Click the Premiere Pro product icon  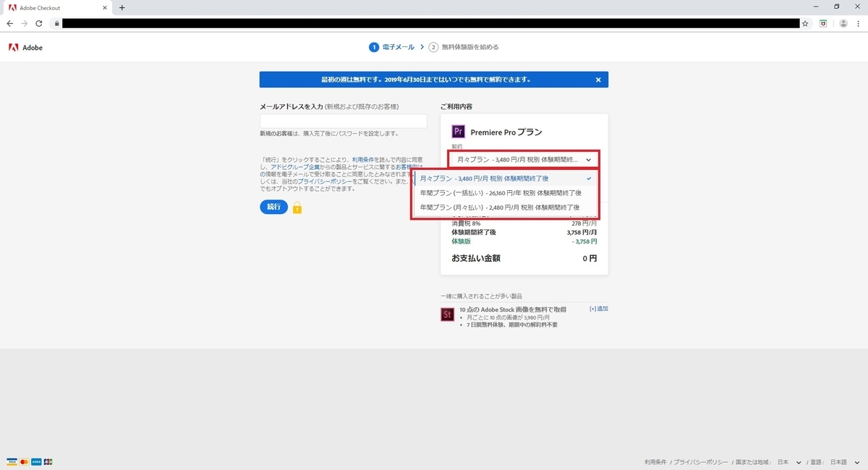tap(458, 132)
